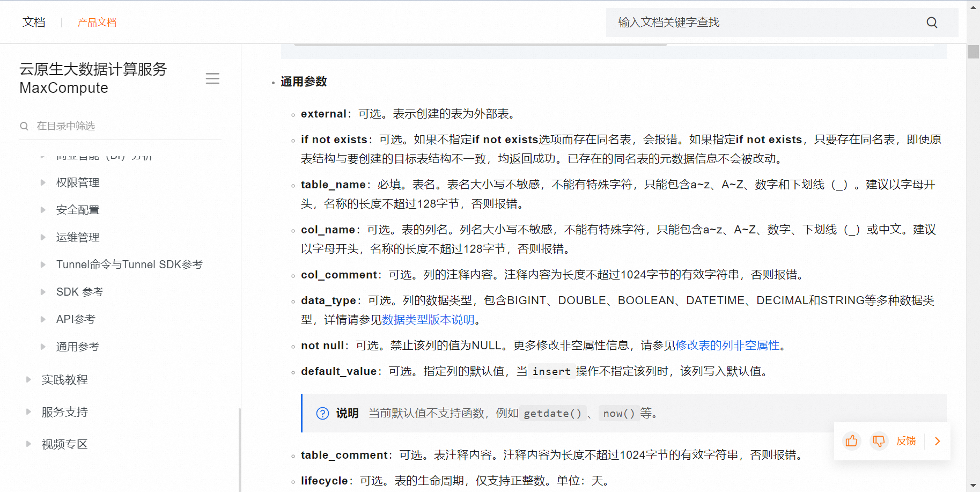Toggle the sidebar hamburger menu icon
The image size is (980, 492).
point(212,79)
